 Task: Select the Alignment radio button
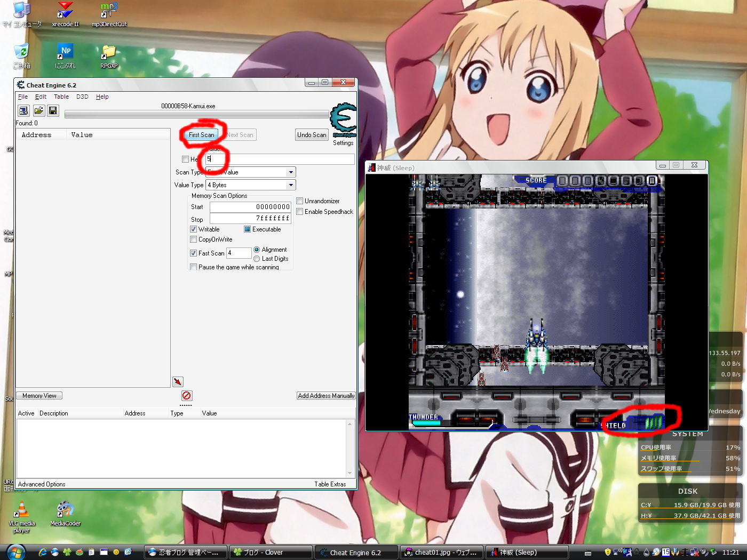coord(257,250)
